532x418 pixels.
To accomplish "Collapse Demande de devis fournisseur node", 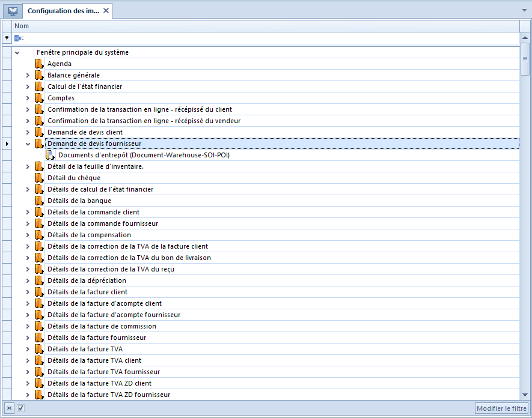I will point(28,144).
